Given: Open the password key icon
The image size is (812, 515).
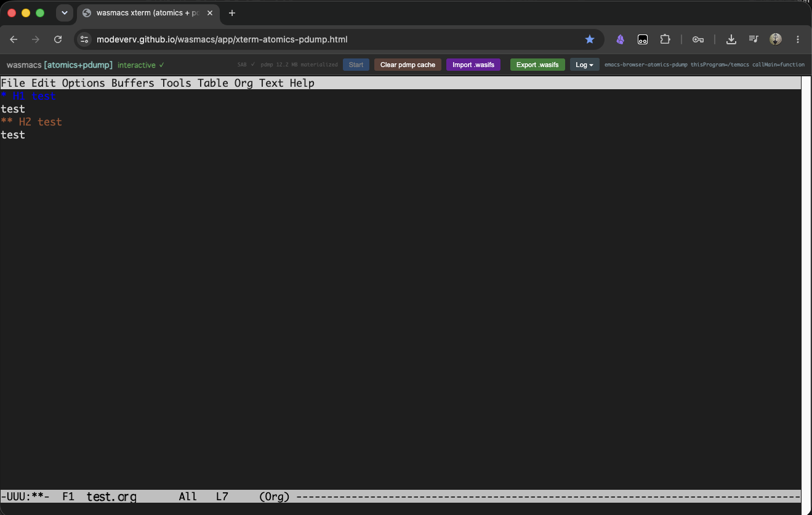Looking at the screenshot, I should (697, 39).
